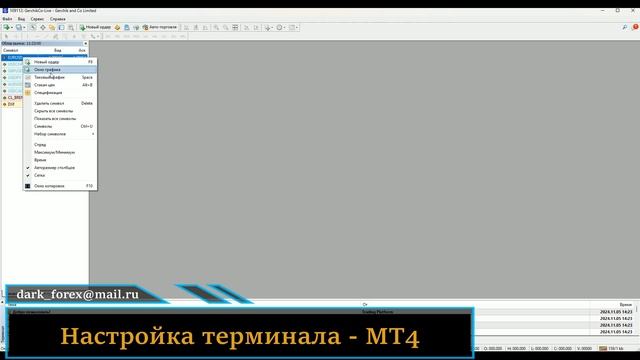
Task: Enable the Время column option
Action: pyautogui.click(x=60, y=160)
